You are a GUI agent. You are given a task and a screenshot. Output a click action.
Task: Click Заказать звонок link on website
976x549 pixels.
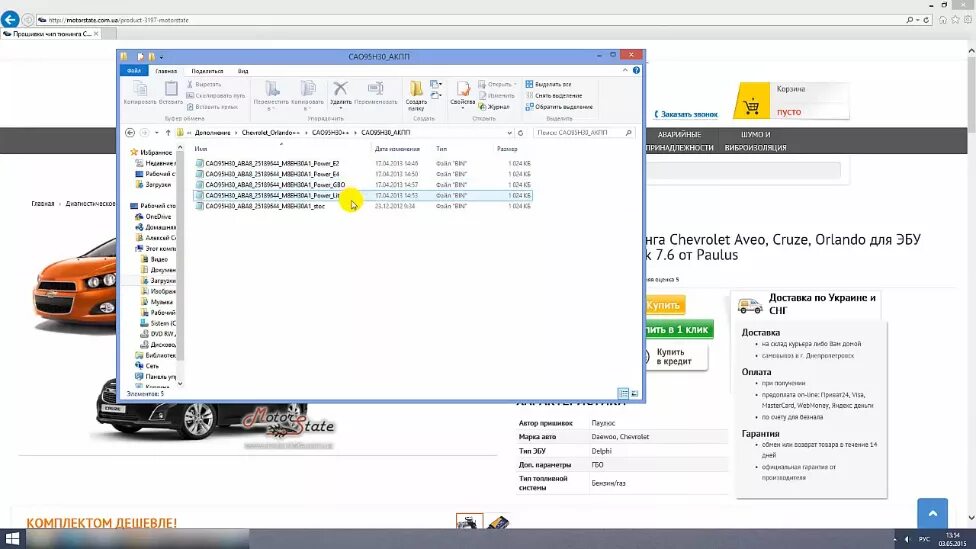tap(686, 114)
